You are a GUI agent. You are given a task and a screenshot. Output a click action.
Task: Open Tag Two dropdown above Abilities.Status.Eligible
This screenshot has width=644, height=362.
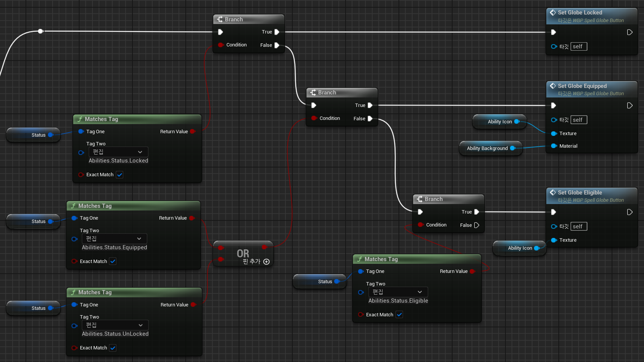[398, 292]
